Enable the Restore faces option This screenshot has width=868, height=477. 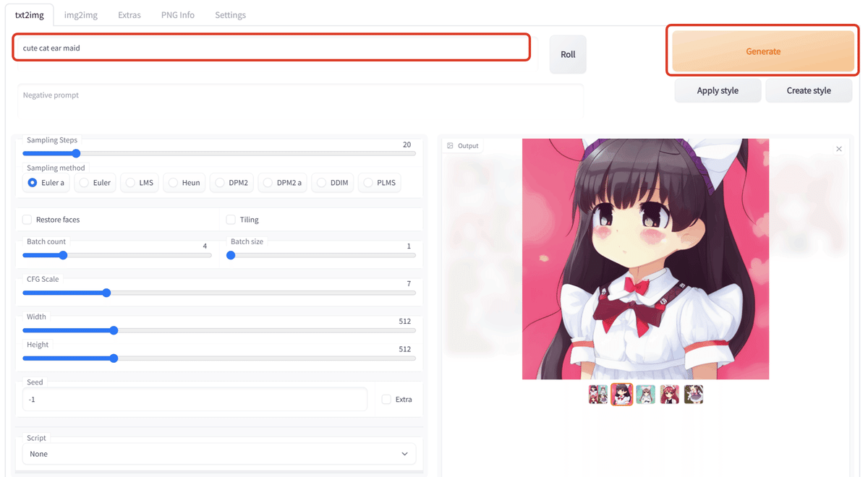pos(27,219)
